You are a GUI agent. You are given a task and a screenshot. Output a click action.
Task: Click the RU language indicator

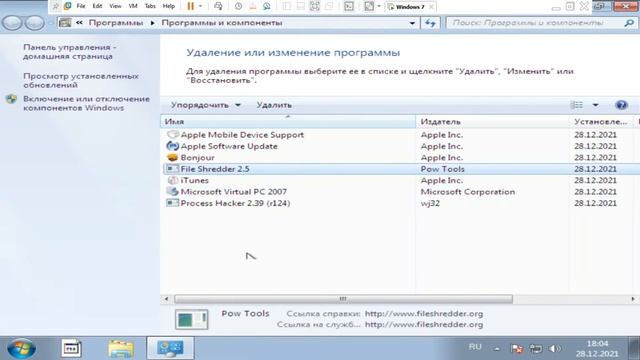coord(475,347)
